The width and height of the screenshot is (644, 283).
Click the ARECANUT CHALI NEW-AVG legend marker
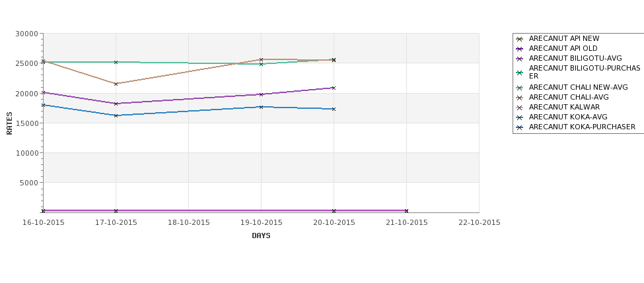(520, 88)
